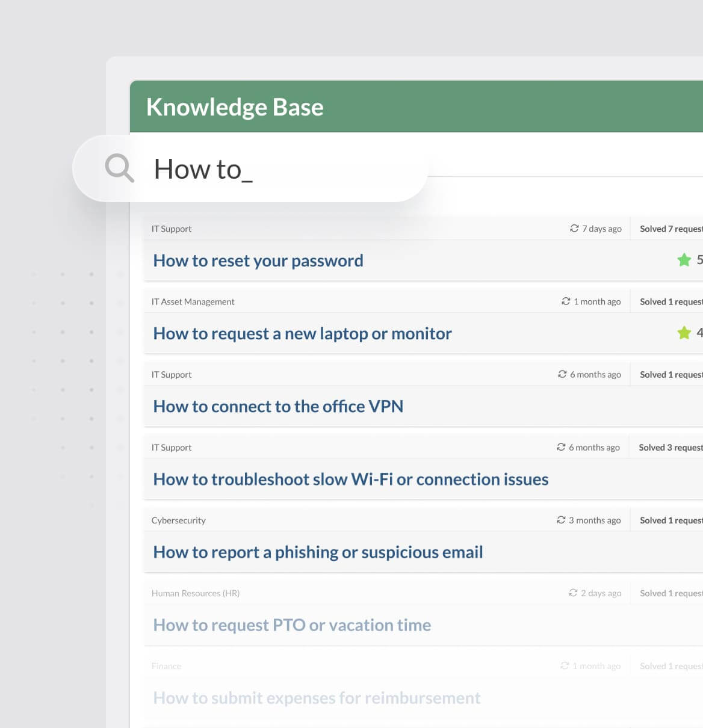The height and width of the screenshot is (728, 703).
Task: Select the IT Support category label
Action: (x=172, y=229)
